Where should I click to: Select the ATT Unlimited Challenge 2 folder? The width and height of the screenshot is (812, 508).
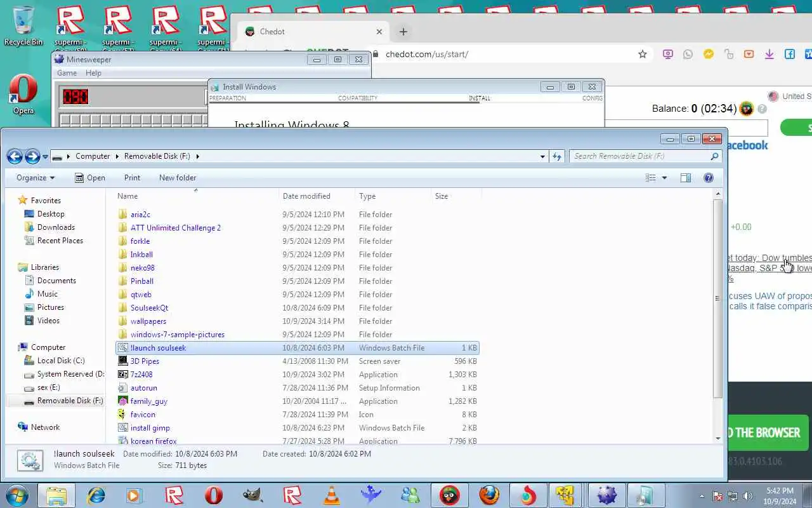pyautogui.click(x=176, y=228)
